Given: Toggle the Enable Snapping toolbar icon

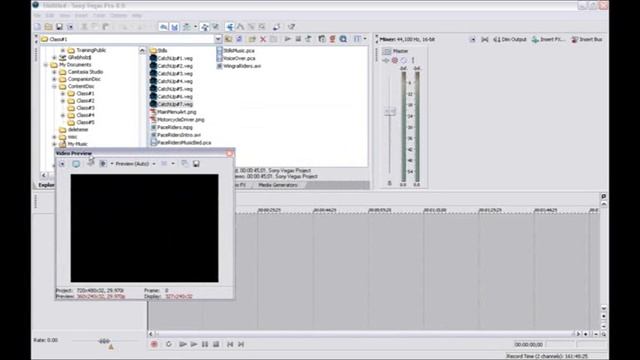Looking at the screenshot, I should pyautogui.click(x=164, y=27).
